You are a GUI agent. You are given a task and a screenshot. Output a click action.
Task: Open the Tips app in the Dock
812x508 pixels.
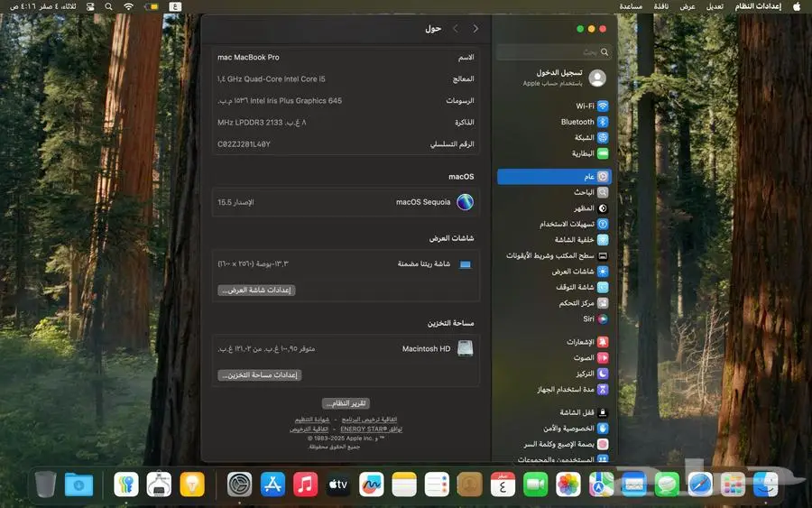[x=192, y=485]
